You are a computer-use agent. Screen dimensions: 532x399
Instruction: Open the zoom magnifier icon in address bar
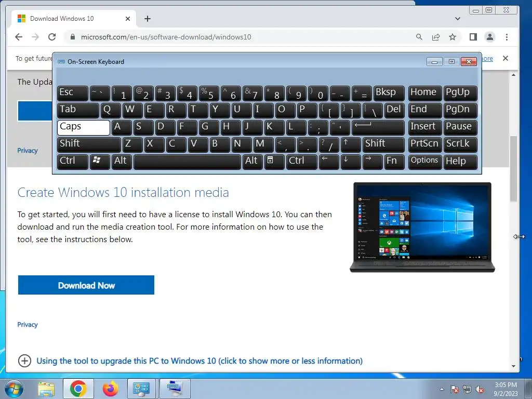(419, 37)
